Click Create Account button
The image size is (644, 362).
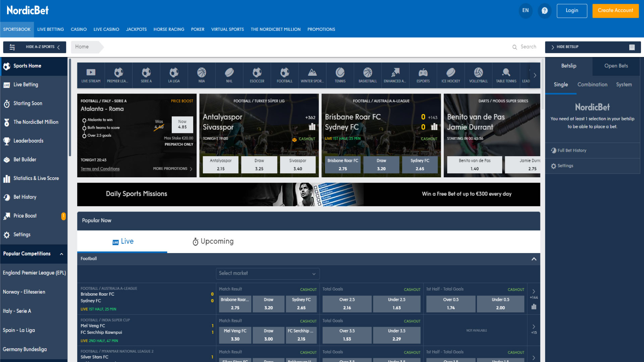point(615,11)
